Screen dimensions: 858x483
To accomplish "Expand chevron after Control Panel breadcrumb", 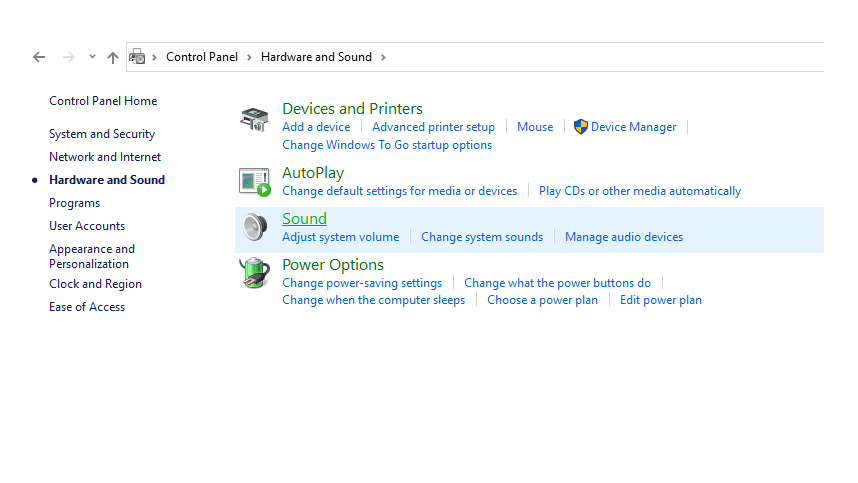I will pyautogui.click(x=249, y=57).
